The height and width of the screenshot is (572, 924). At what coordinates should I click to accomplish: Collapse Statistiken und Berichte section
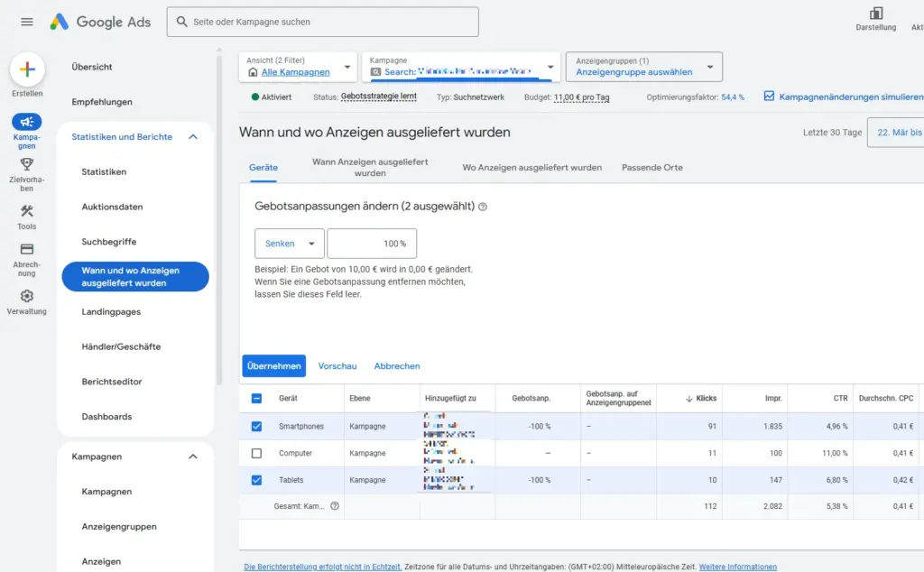(193, 136)
